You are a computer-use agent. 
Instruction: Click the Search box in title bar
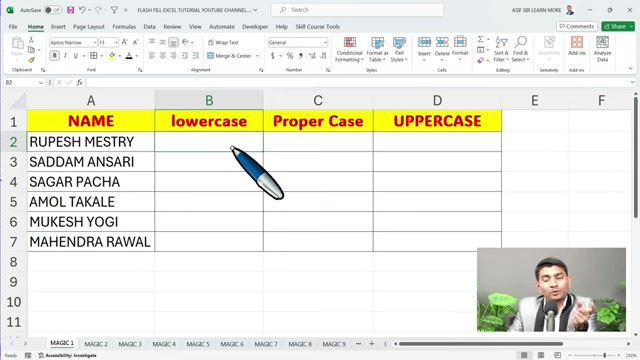click(x=357, y=10)
